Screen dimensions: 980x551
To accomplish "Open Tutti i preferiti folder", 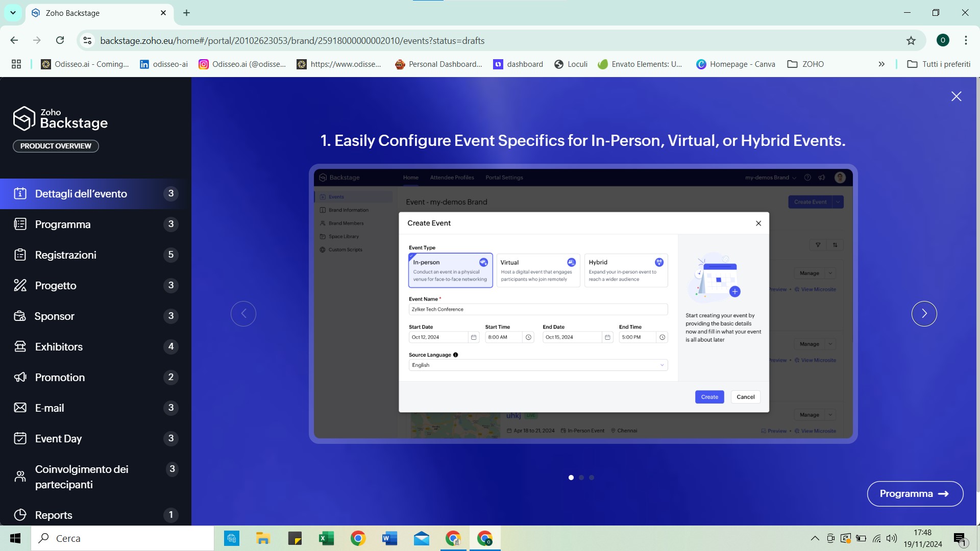I will (939, 64).
